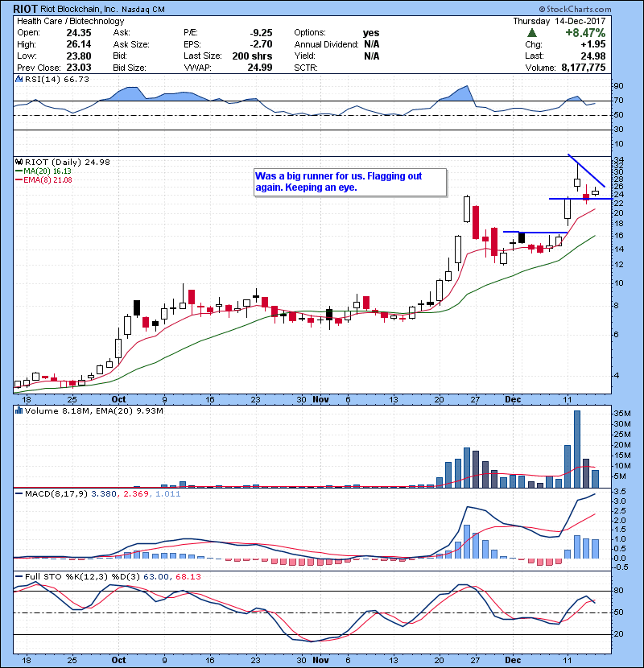The height and width of the screenshot is (668, 644).
Task: Click the 'Ask Size:' label
Action: 131,44
